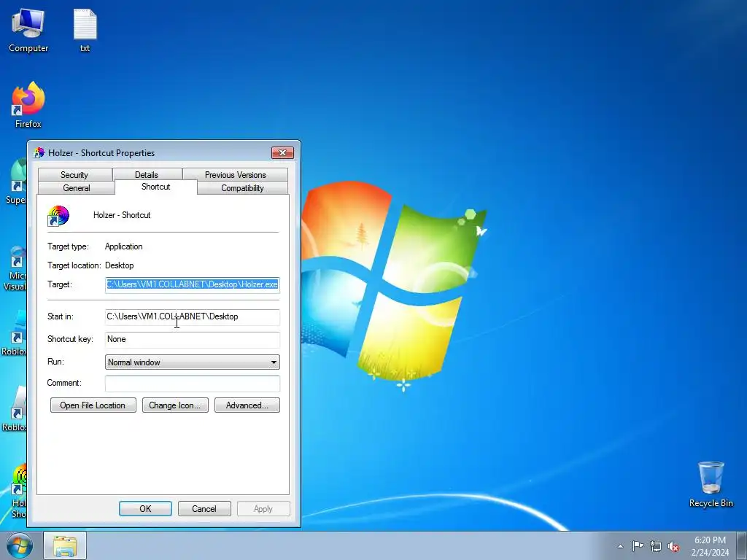Click the Shortcut key field
The image size is (747, 560).
point(193,340)
